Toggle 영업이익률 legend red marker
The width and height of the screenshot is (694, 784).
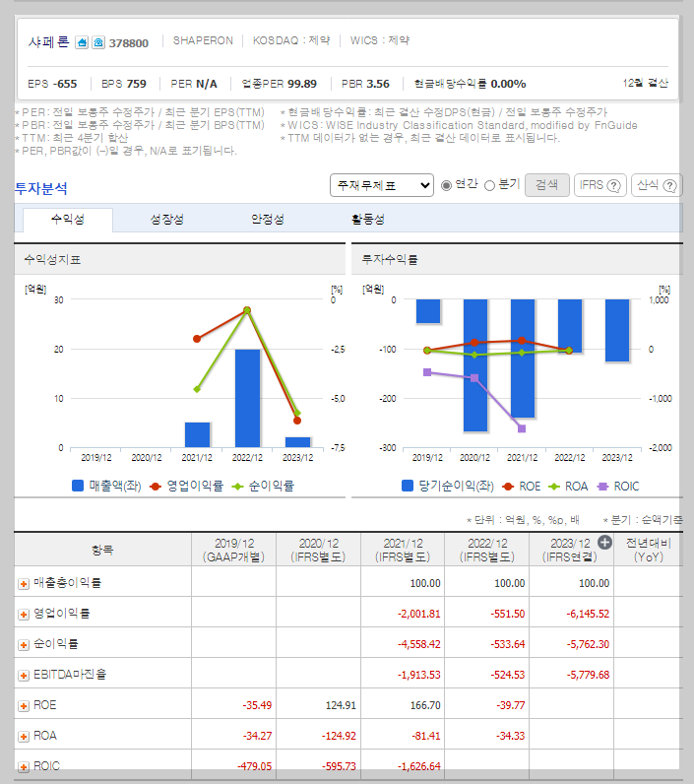[x=156, y=486]
